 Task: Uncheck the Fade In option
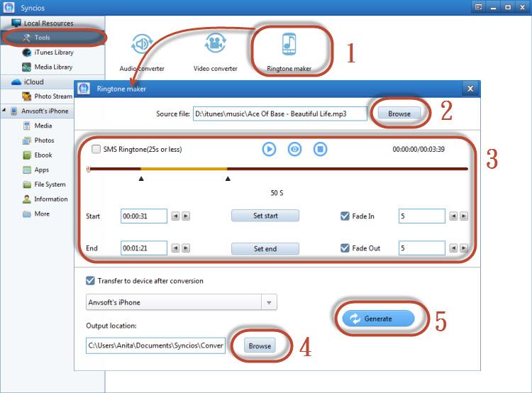(x=345, y=216)
